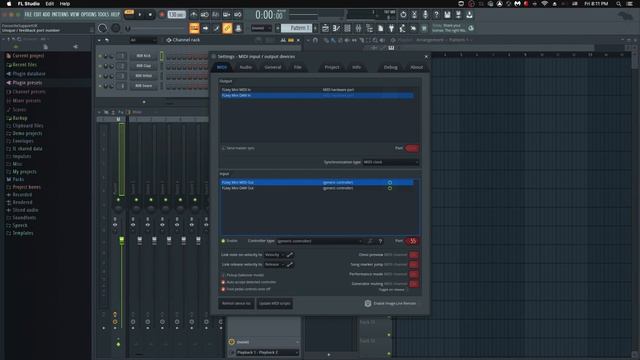This screenshot has height=360, width=640.
Task: Click the output Port number field
Action: point(412,148)
